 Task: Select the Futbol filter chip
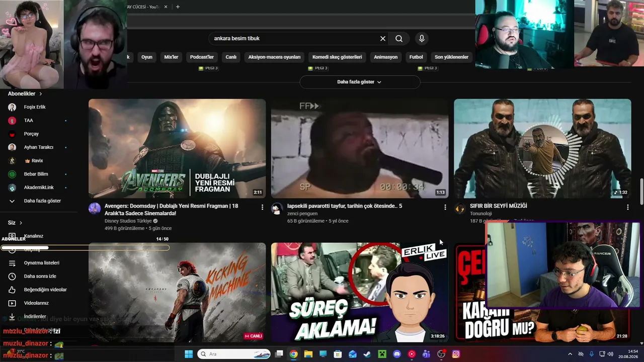tap(416, 57)
